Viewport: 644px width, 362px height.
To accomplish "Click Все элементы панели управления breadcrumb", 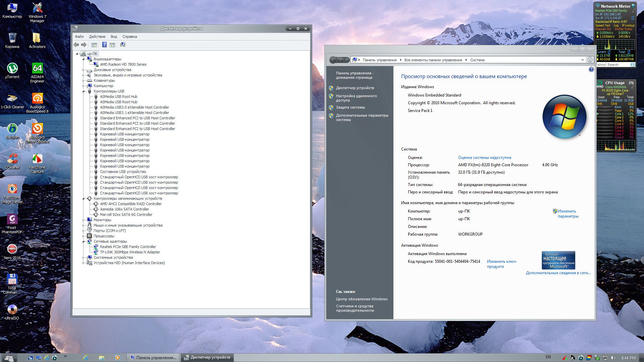I will (x=433, y=60).
